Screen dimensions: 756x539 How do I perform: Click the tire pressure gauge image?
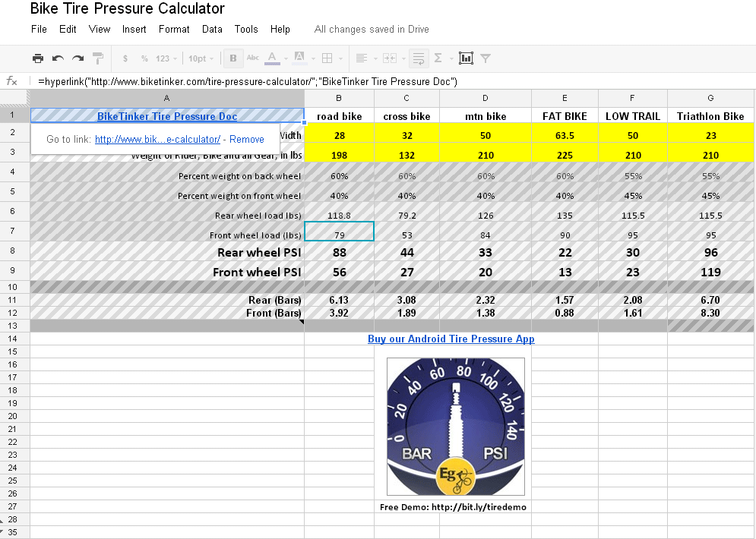[x=456, y=427]
